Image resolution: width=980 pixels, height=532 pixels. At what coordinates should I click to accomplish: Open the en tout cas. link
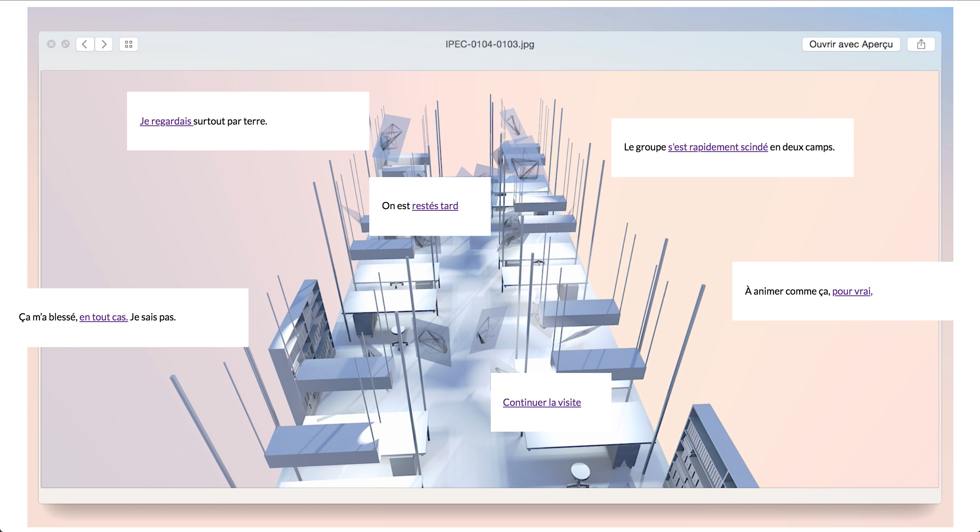point(104,317)
